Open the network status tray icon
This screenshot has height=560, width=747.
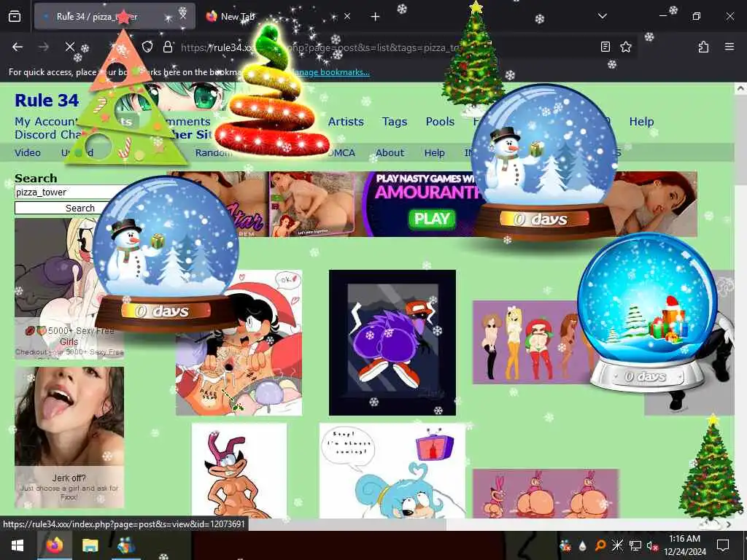[x=635, y=545]
